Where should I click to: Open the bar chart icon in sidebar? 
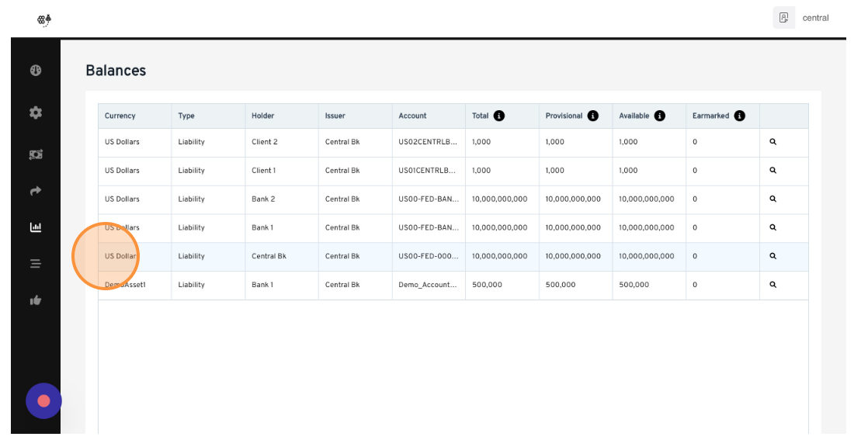[x=36, y=227]
